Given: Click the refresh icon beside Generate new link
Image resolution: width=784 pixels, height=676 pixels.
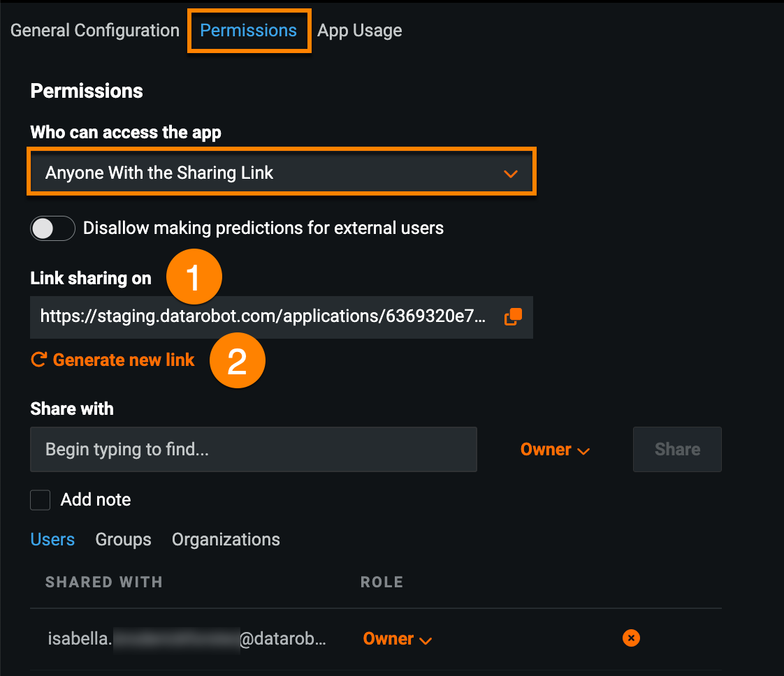Looking at the screenshot, I should coord(38,360).
